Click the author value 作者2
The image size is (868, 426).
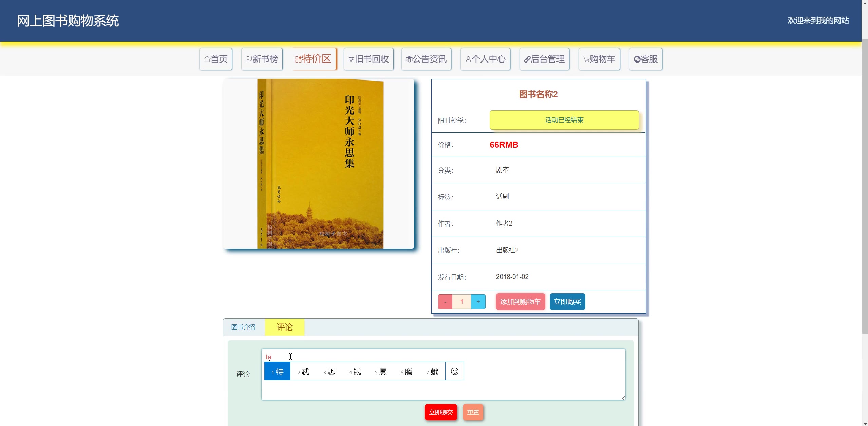click(504, 223)
